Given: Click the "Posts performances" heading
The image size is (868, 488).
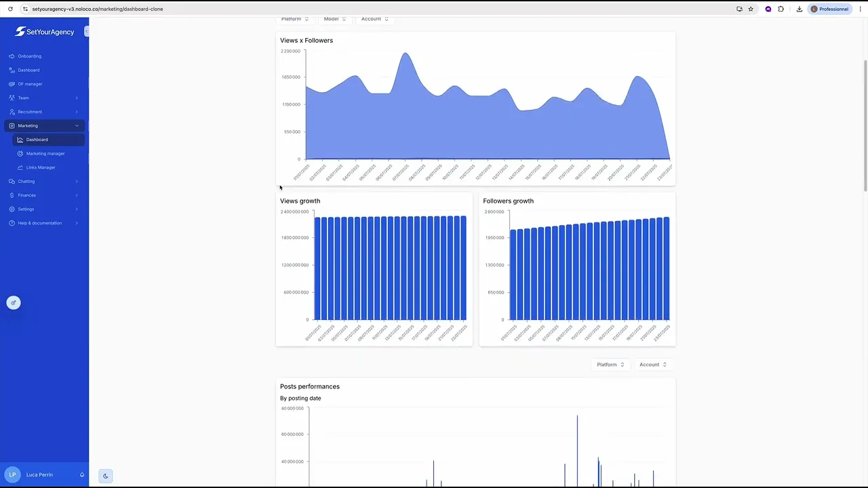Looking at the screenshot, I should coord(310,387).
